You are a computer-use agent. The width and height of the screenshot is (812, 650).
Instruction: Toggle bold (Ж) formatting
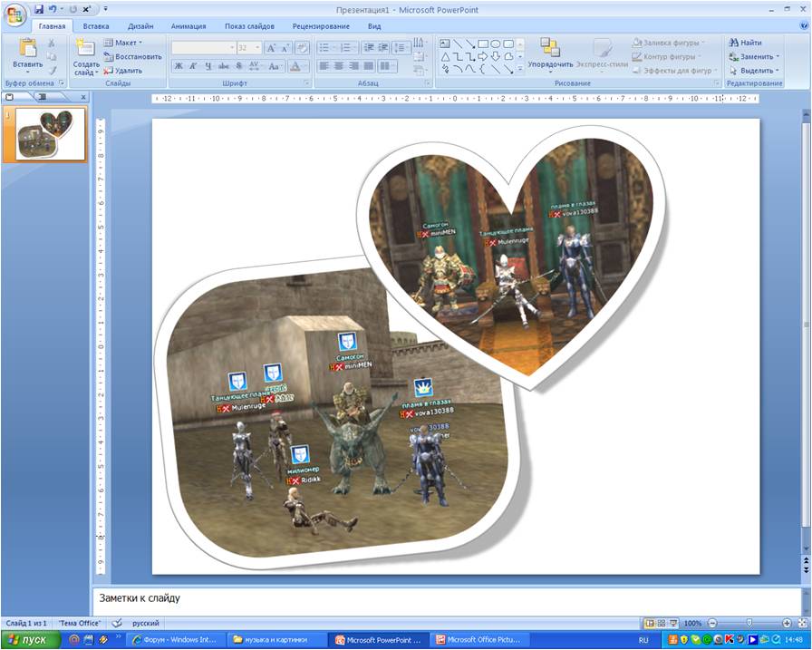click(179, 66)
